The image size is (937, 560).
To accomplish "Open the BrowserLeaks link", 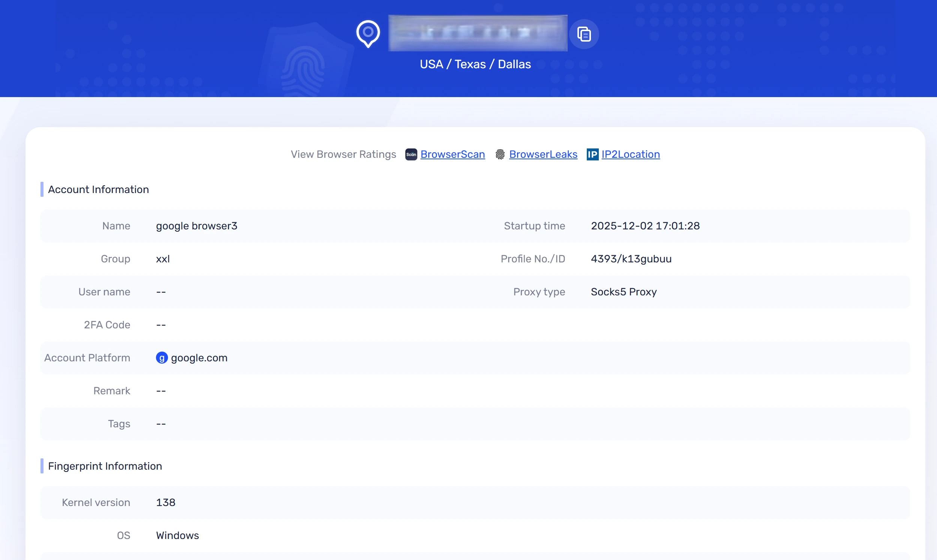I will pyautogui.click(x=543, y=154).
